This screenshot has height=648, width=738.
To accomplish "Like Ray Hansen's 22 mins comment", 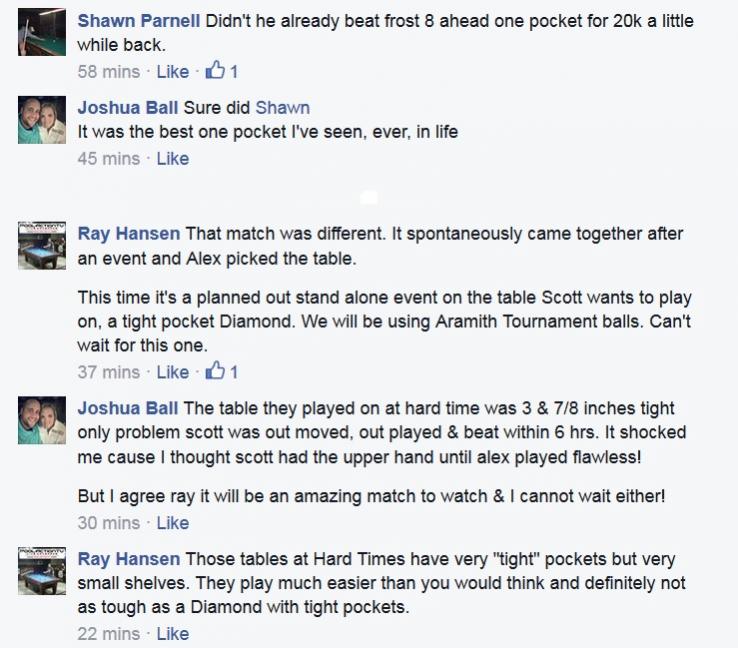I will [172, 634].
